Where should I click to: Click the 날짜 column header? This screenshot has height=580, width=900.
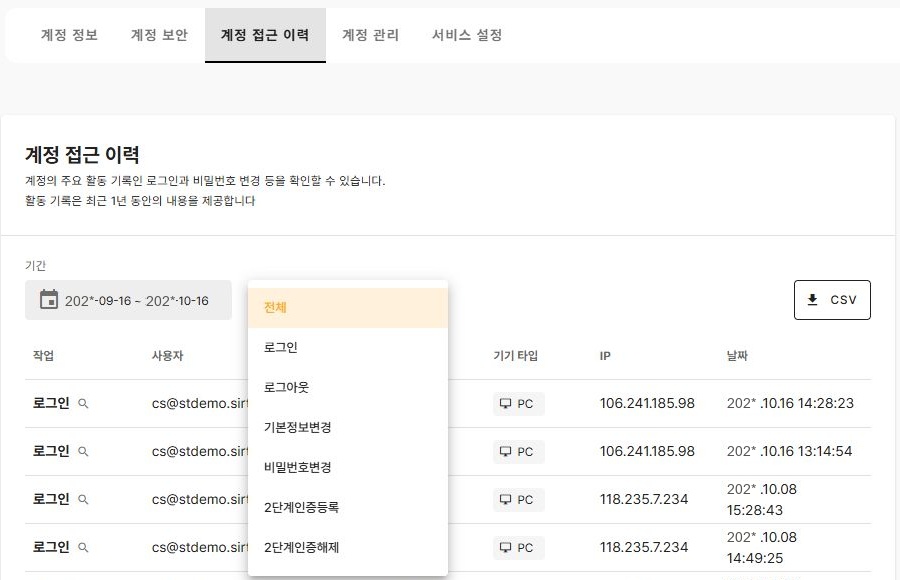click(737, 356)
